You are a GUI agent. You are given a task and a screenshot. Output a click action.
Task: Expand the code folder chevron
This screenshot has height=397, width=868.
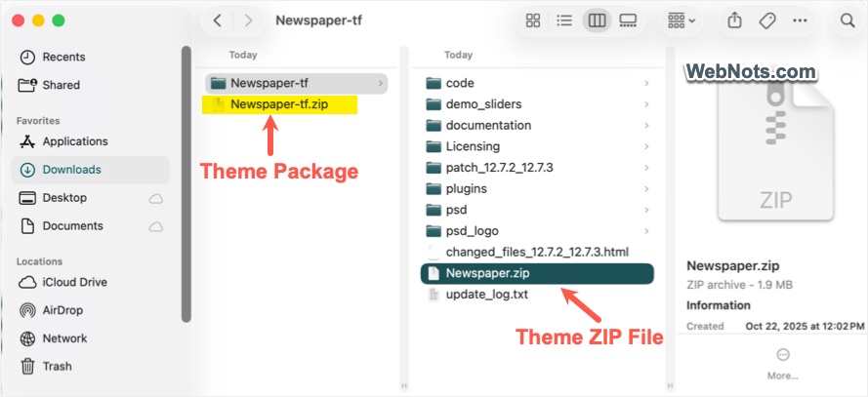(x=646, y=84)
